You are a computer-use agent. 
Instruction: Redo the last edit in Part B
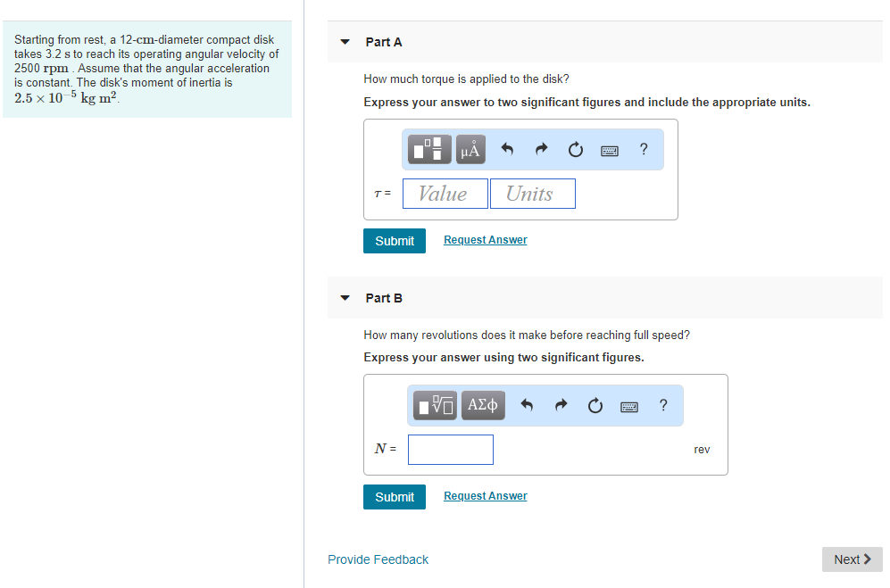click(561, 406)
